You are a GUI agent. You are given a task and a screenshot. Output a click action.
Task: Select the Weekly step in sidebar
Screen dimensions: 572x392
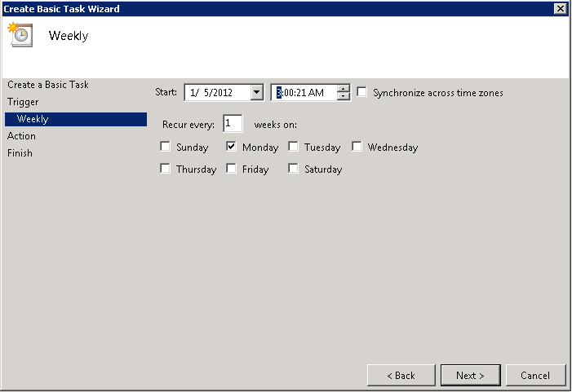click(76, 119)
